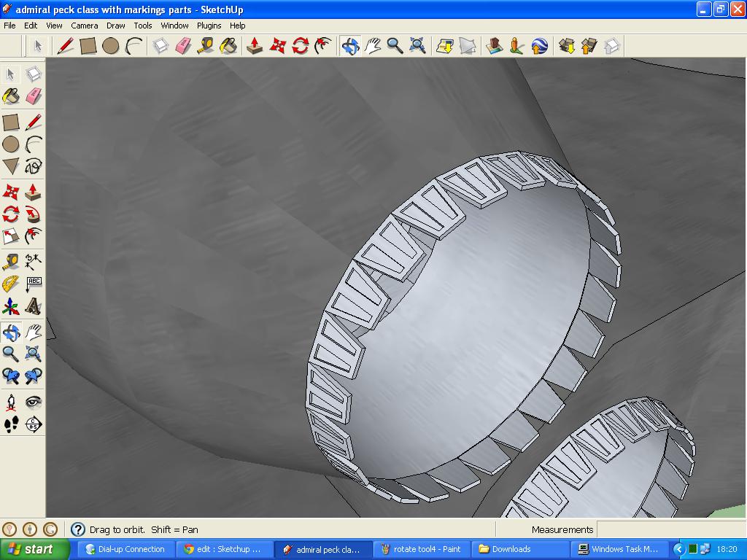
Task: Activate the Rectangle tool
Action: pyautogui.click(x=88, y=46)
